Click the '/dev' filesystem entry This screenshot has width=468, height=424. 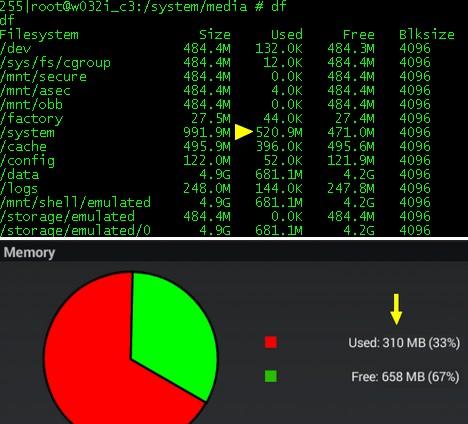pyautogui.click(x=15, y=49)
